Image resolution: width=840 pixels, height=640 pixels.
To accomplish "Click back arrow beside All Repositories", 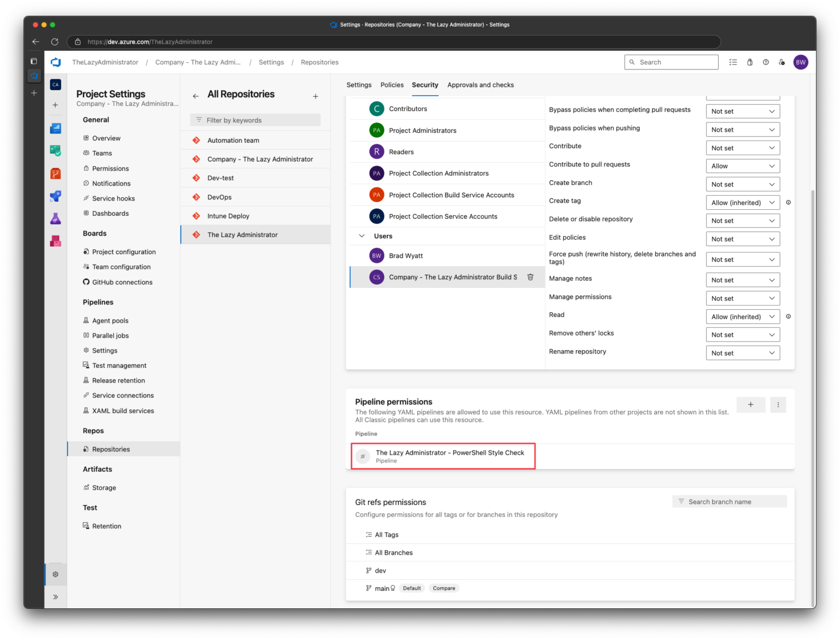I will pos(196,96).
